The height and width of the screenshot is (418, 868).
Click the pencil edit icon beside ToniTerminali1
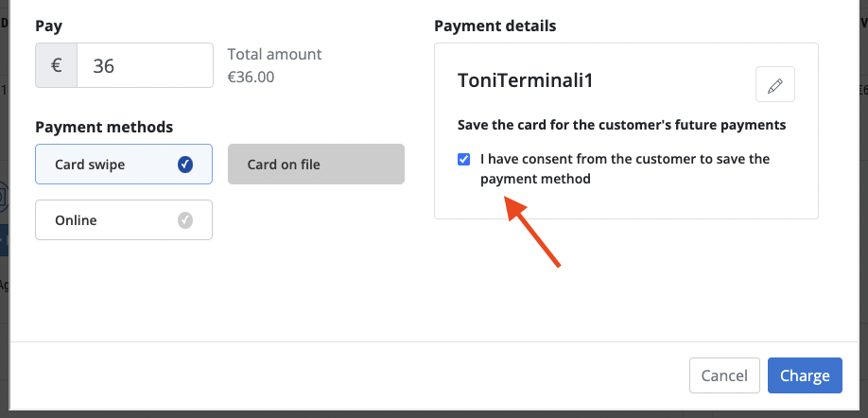coord(775,84)
